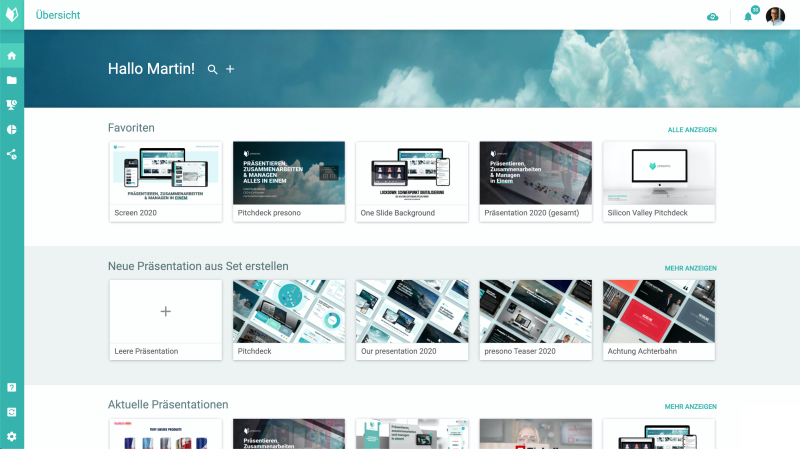Viewport: 800px width, 449px height.
Task: Select the presono Teaser 2020 set
Action: 536,320
